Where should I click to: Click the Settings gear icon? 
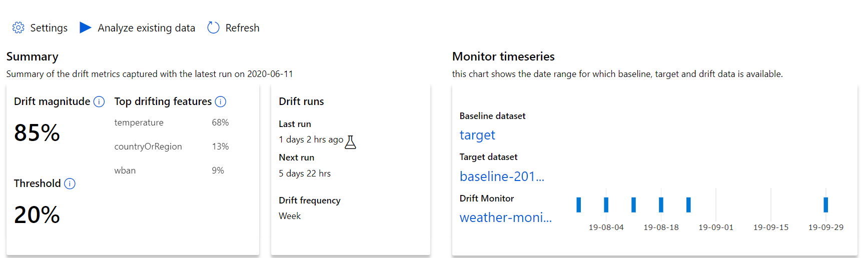point(19,27)
